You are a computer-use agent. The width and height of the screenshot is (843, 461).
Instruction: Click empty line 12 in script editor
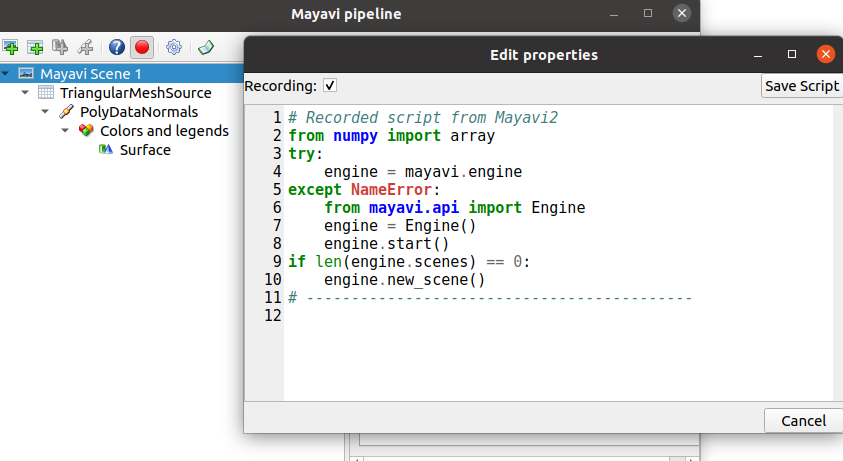point(559,316)
